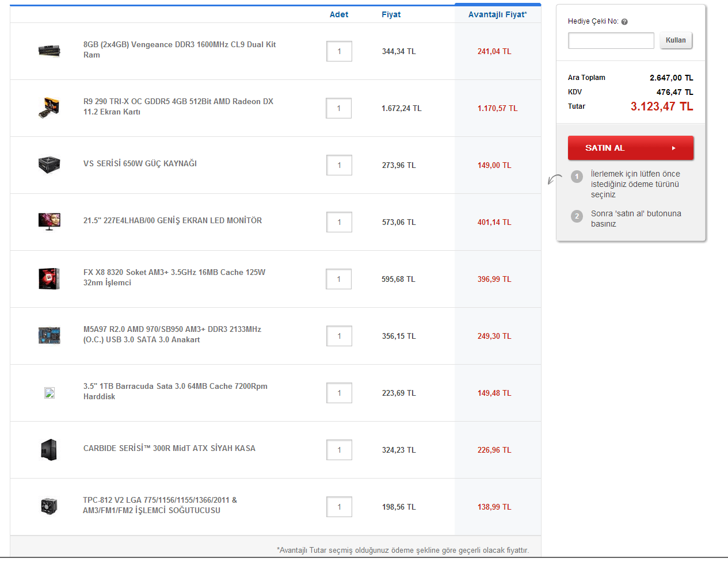Click the quantity field for Carbide 300R Kasa

(x=339, y=450)
